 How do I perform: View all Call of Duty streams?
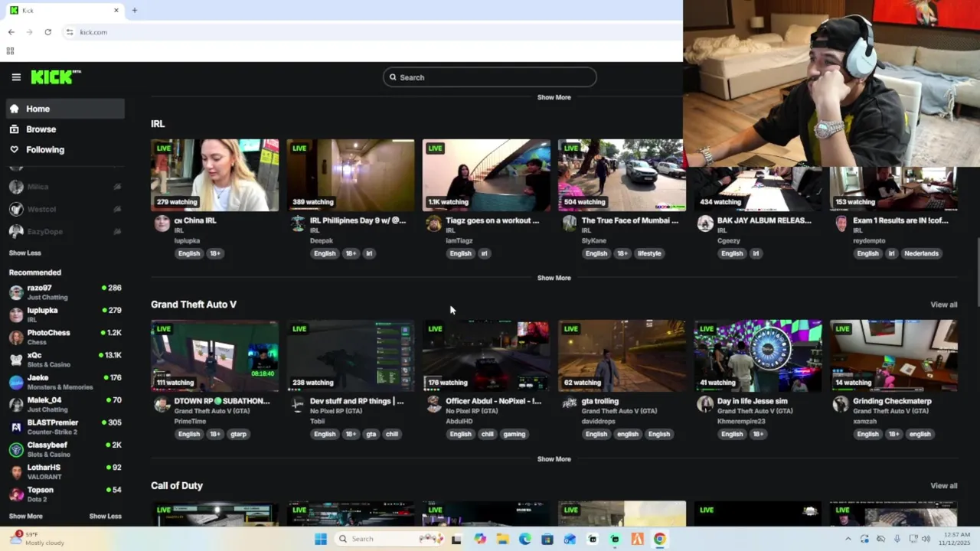(944, 486)
